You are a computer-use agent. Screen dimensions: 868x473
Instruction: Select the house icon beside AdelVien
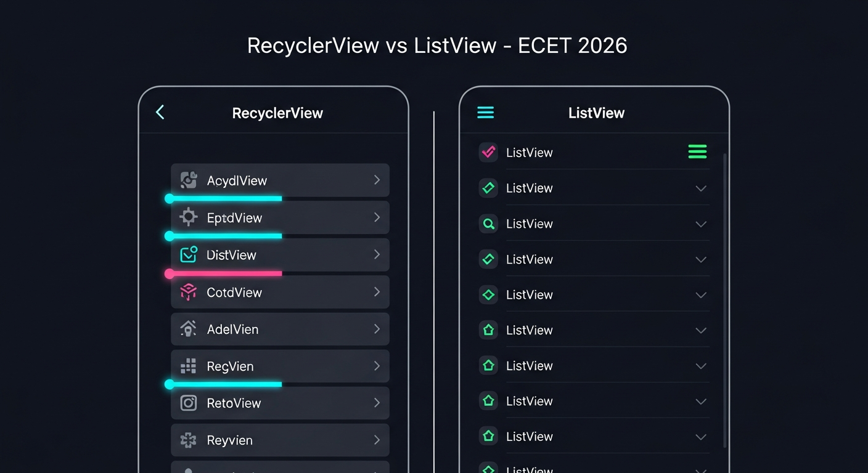pyautogui.click(x=188, y=329)
